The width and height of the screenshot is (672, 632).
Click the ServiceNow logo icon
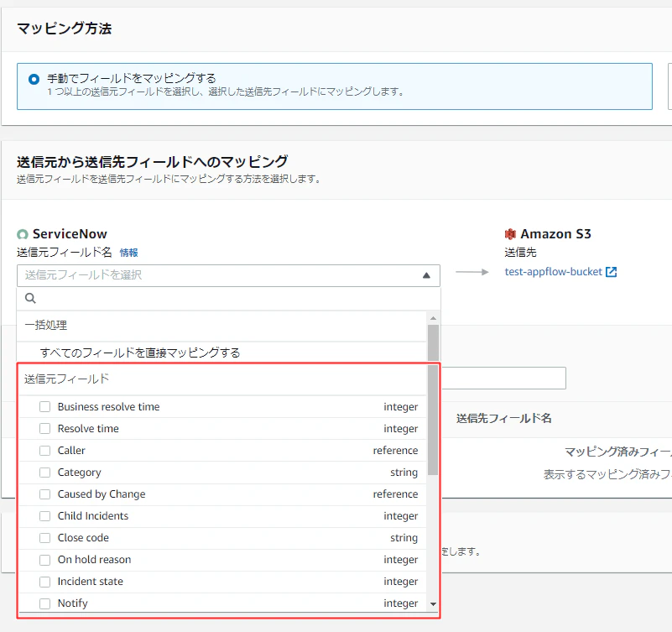[x=23, y=234]
